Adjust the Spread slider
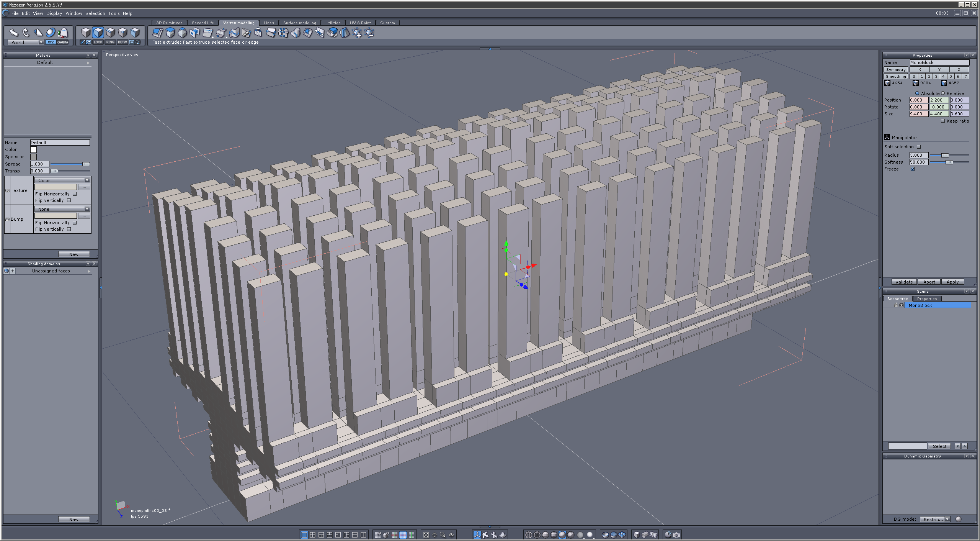Image resolution: width=980 pixels, height=541 pixels. pyautogui.click(x=85, y=164)
